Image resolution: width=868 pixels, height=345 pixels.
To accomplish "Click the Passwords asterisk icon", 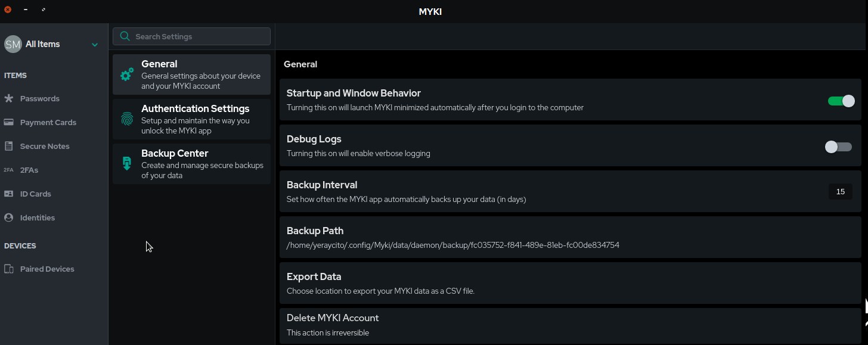I will click(x=9, y=98).
